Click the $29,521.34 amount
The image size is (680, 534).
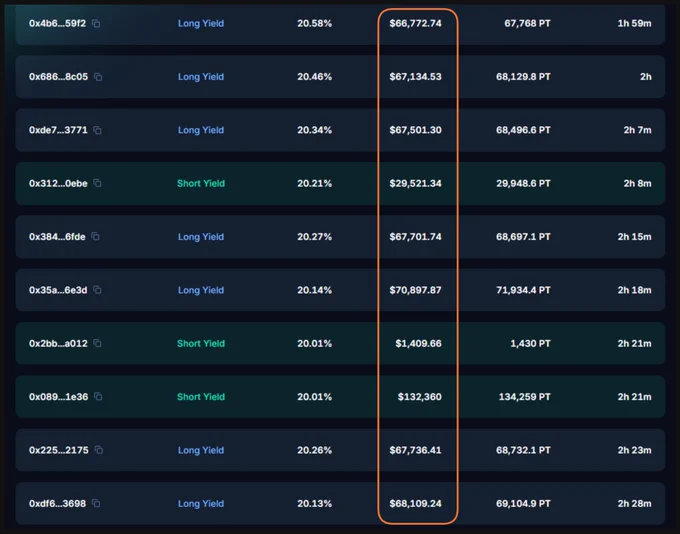coord(415,183)
